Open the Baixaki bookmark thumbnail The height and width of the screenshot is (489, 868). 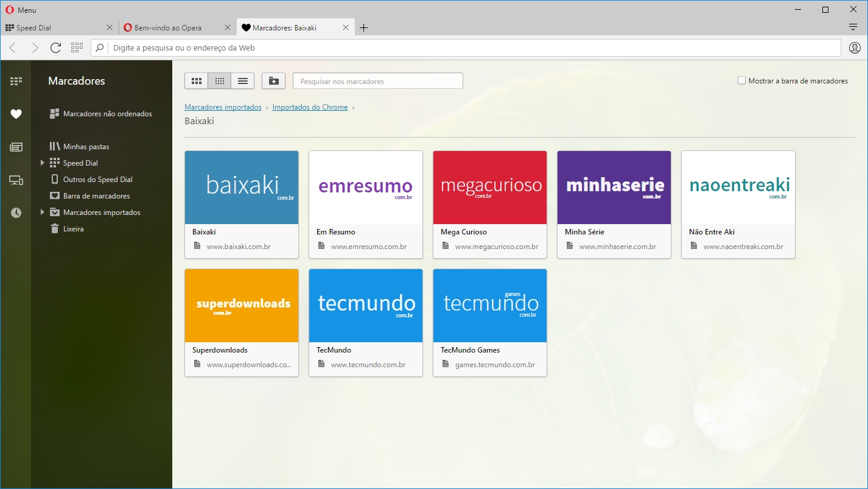point(242,188)
